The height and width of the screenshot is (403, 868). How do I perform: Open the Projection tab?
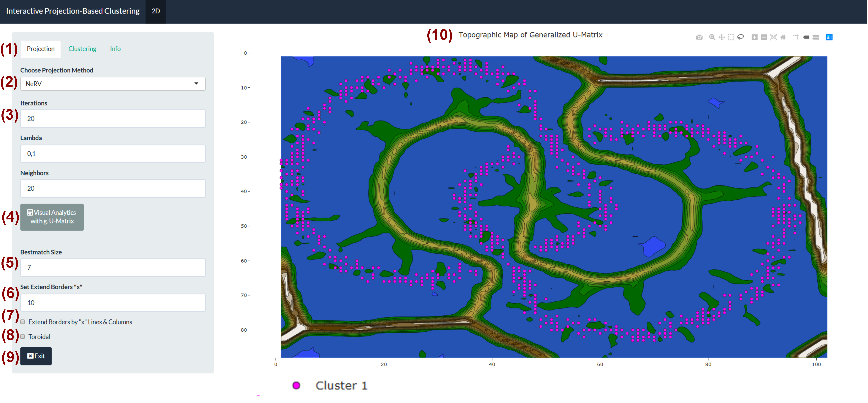click(x=40, y=49)
